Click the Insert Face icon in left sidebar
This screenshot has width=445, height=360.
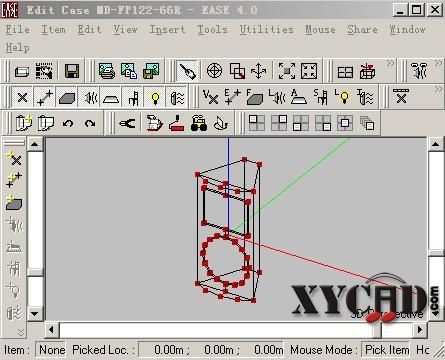(14, 203)
